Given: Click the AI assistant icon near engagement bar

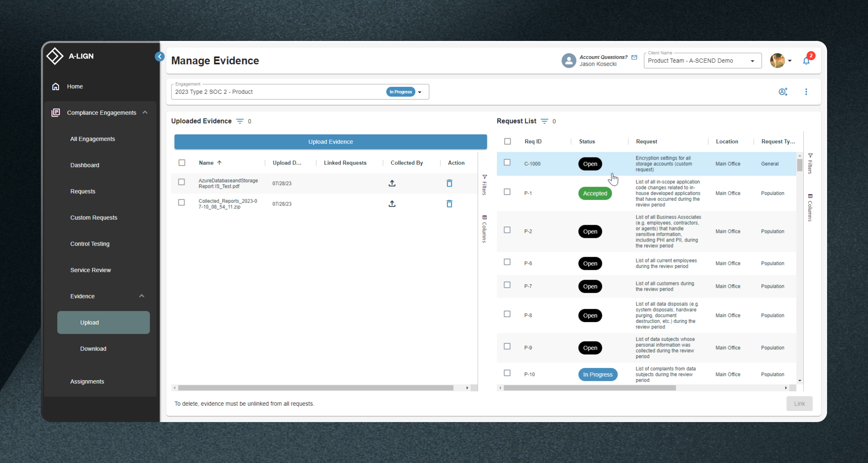Looking at the screenshot, I should click(x=783, y=92).
